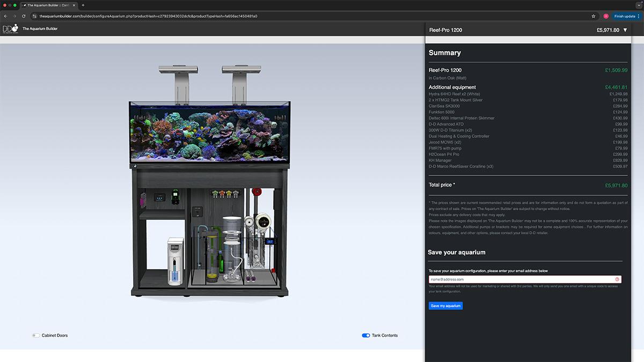Image resolution: width=644 pixels, height=362 pixels.
Task: Close the Aquarium Builder tab
Action: (75, 5)
